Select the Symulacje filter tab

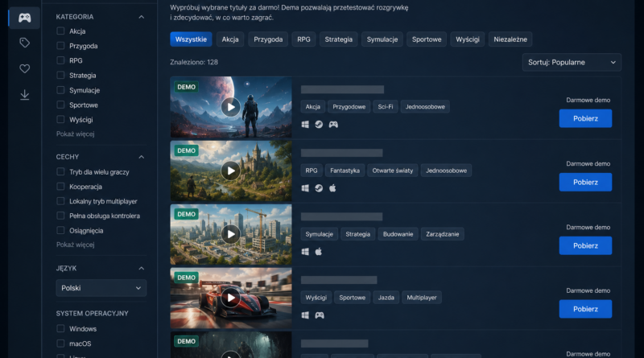tap(382, 39)
